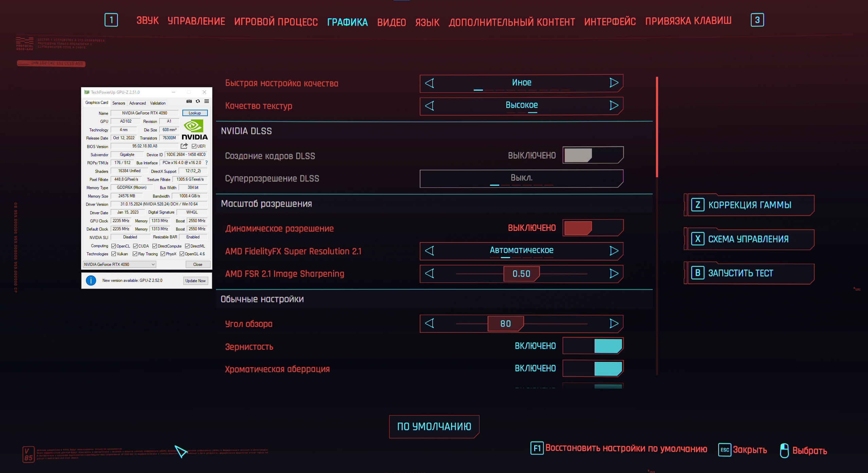The width and height of the screenshot is (868, 473).
Task: Click right arrow for field of view
Action: pyautogui.click(x=614, y=323)
